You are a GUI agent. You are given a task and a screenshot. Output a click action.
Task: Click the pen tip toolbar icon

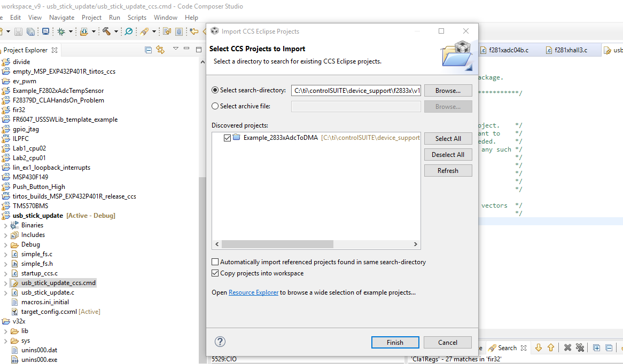[144, 31]
